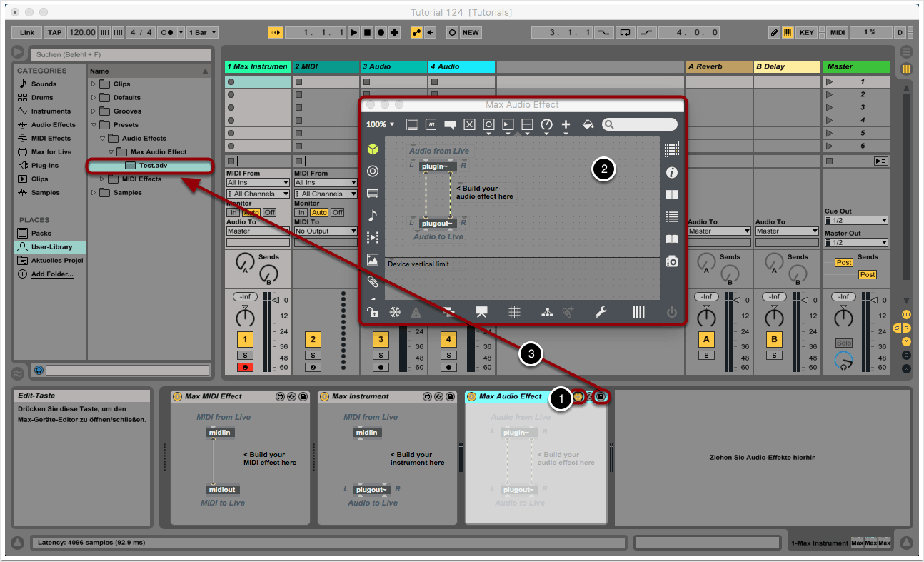924x562 pixels.
Task: Select Max for Live in Categories
Action: tap(51, 151)
